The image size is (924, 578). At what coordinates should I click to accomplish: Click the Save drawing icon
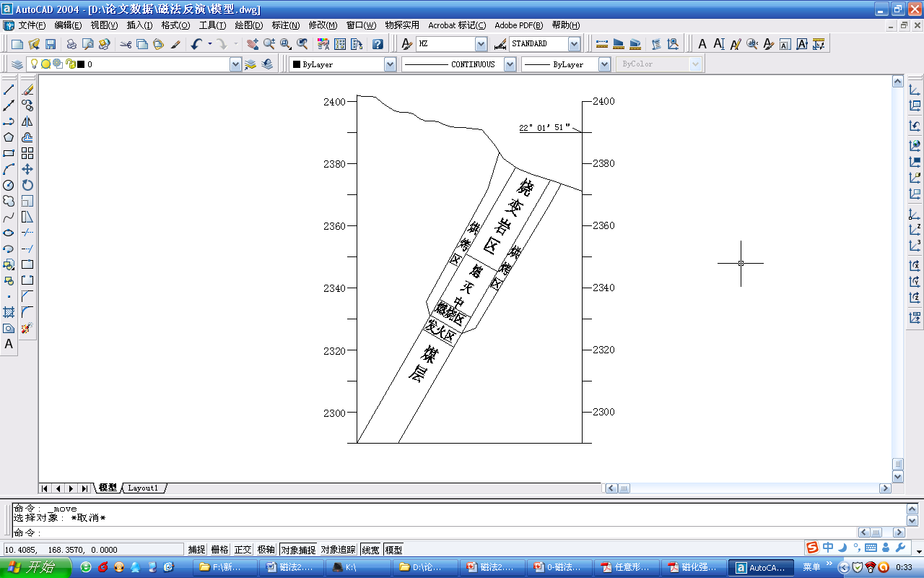tap(51, 44)
